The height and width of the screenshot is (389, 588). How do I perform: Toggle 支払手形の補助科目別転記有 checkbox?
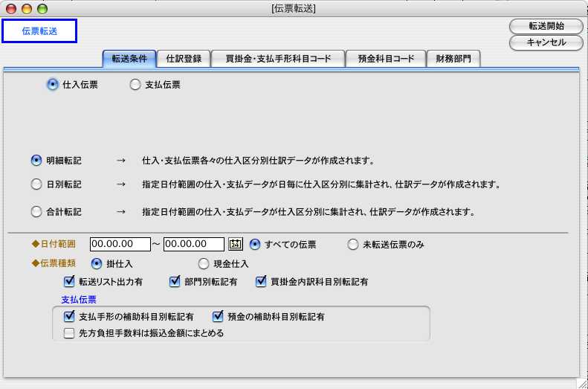[70, 317]
